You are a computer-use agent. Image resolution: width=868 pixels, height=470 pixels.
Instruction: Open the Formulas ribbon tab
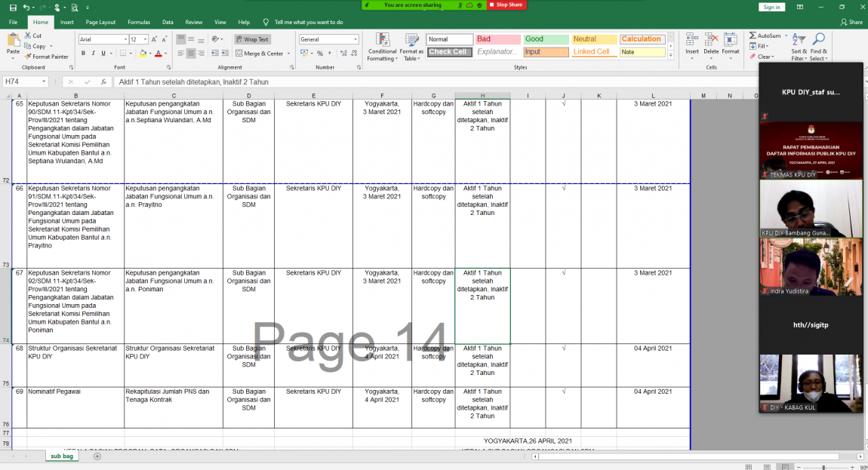click(139, 23)
